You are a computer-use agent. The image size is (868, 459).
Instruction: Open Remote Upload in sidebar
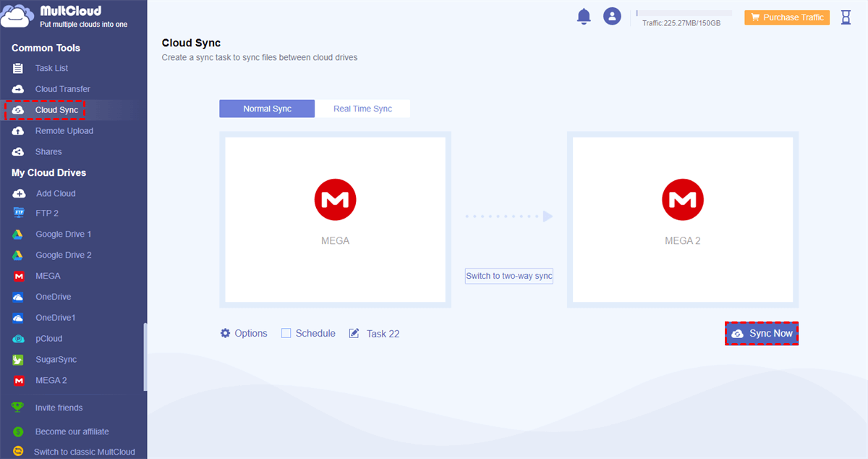pyautogui.click(x=64, y=131)
